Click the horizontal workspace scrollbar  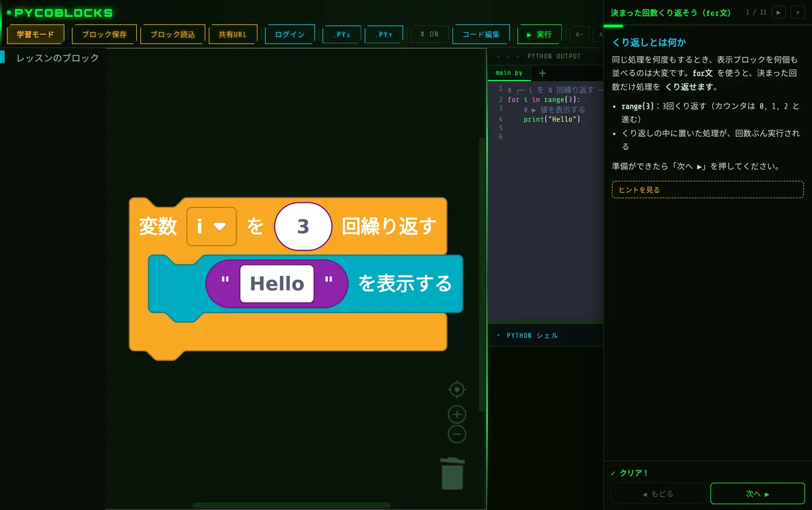[292, 505]
